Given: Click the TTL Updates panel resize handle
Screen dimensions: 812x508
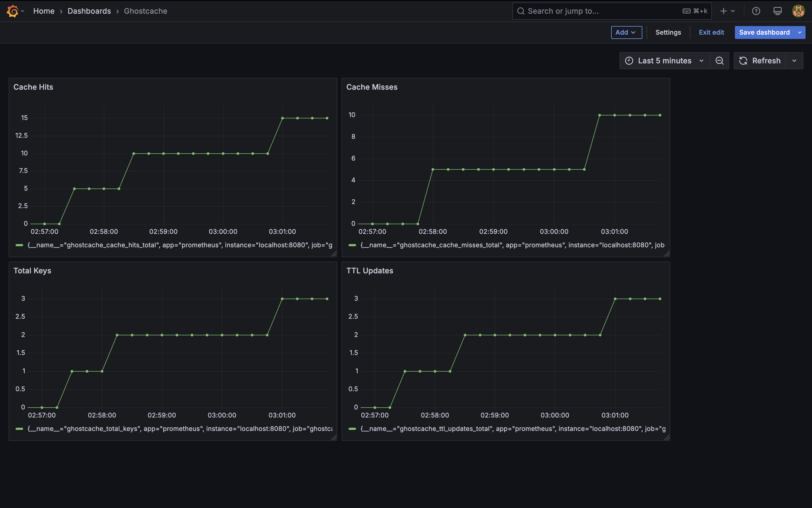Looking at the screenshot, I should pos(667,437).
